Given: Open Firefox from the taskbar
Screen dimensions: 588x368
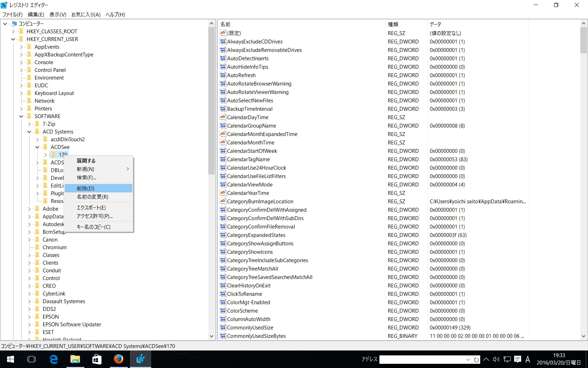Looking at the screenshot, I should (118, 359).
